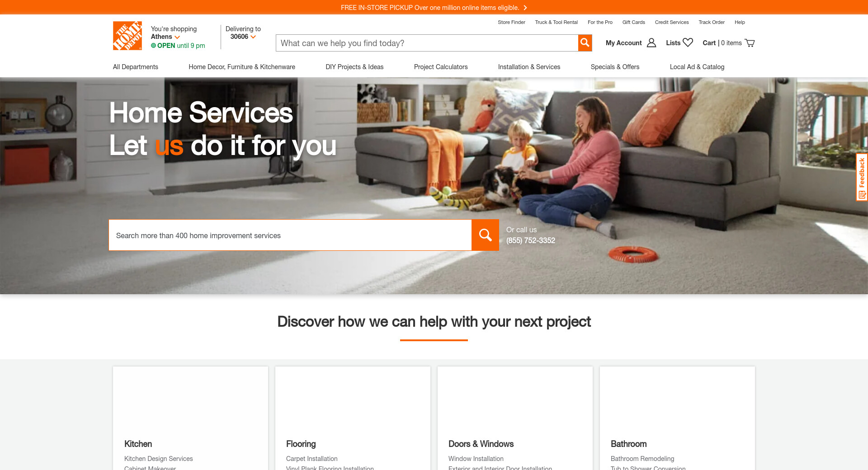Open the shopping cart icon
The height and width of the screenshot is (470, 868).
coord(750,43)
